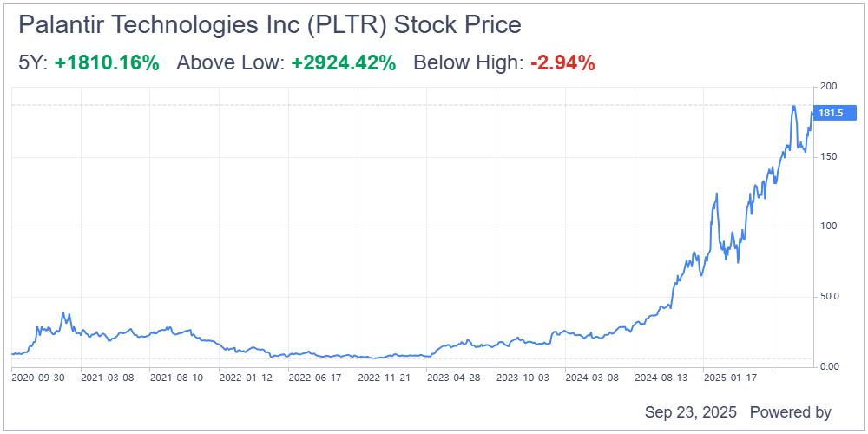Screen dimensions: 868x434
Task: Click the 200 y-axis label
Action: coord(829,86)
